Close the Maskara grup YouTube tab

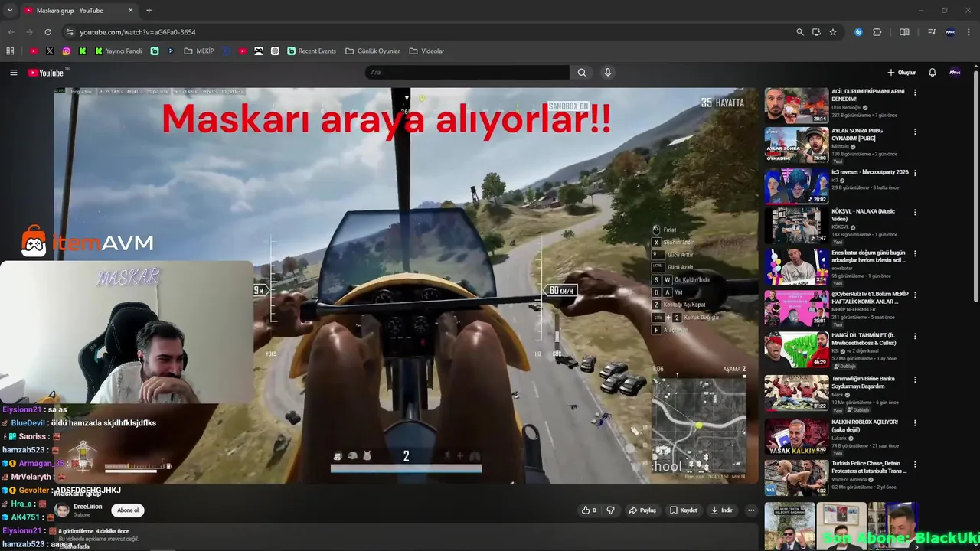(130, 11)
